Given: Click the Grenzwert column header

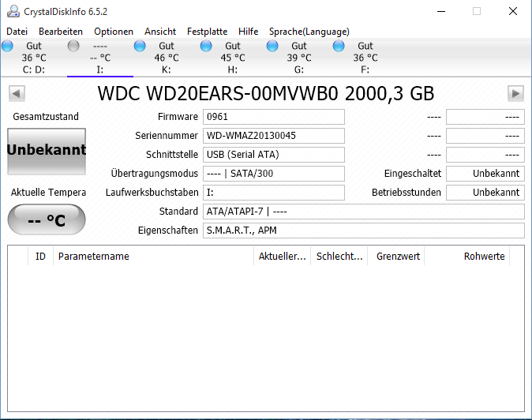Looking at the screenshot, I should tap(396, 257).
